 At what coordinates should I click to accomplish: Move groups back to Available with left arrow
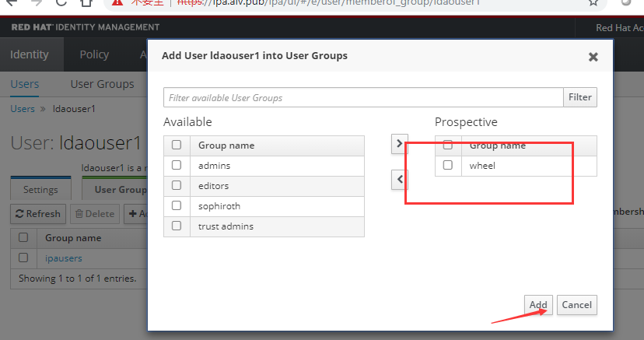(x=400, y=180)
